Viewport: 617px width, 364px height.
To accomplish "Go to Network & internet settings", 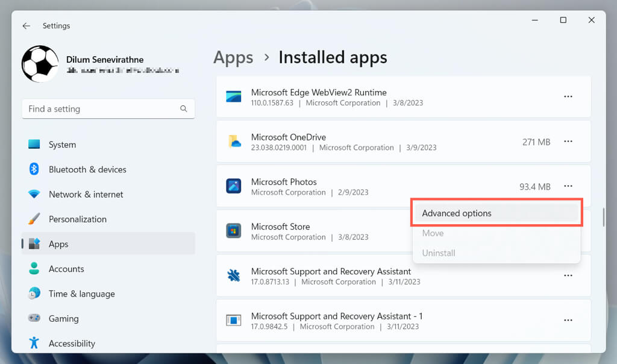I will click(86, 194).
